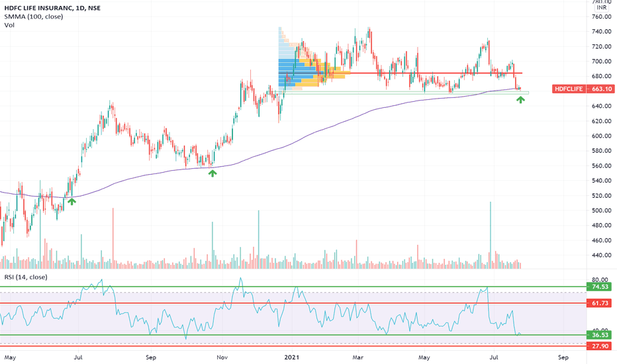Click the 2021 label on time axis

tap(291, 357)
